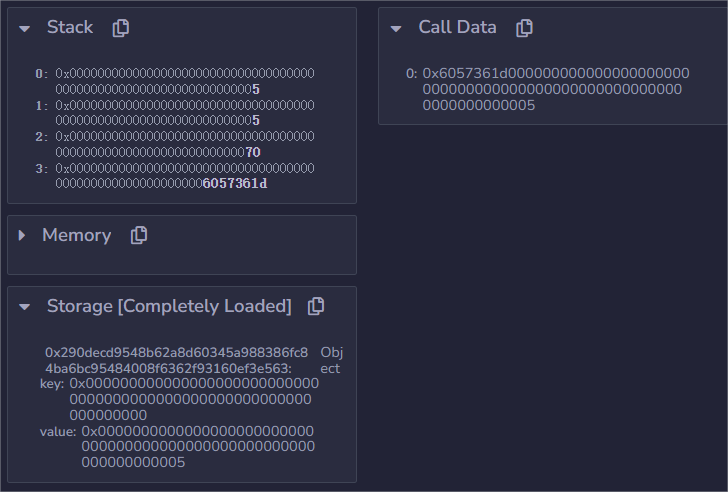Click the Call Data heading text
This screenshot has width=728, height=492.
[x=457, y=28]
